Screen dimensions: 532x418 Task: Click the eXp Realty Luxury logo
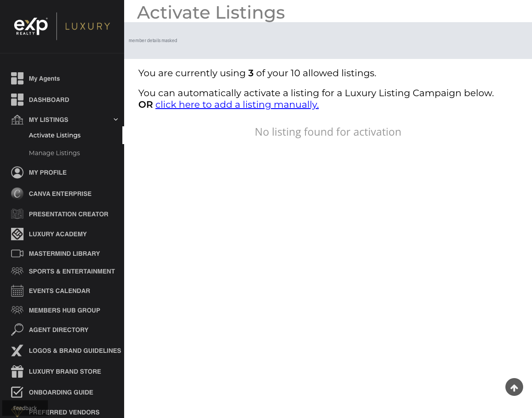click(x=62, y=26)
